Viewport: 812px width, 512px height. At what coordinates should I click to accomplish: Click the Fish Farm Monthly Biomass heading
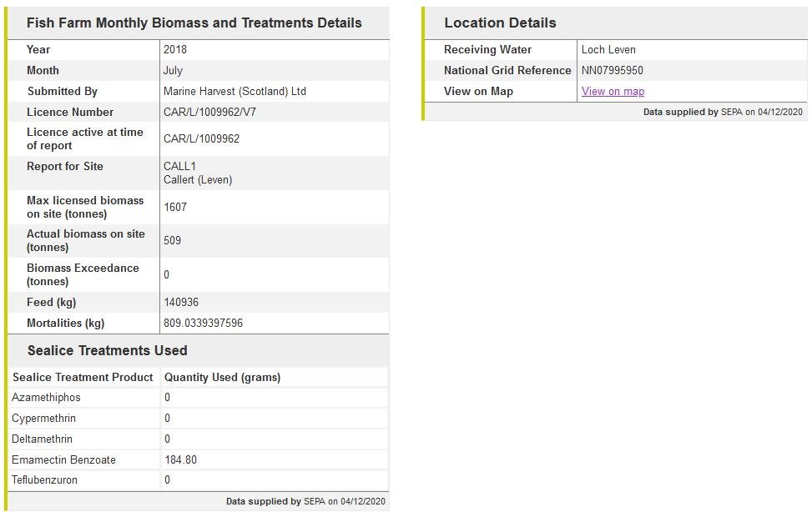[x=194, y=23]
